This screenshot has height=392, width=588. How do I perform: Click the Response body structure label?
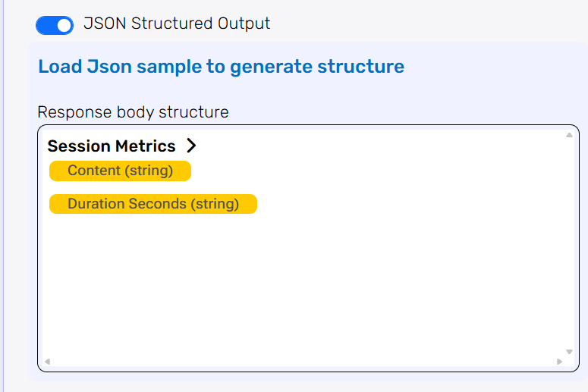coord(133,112)
